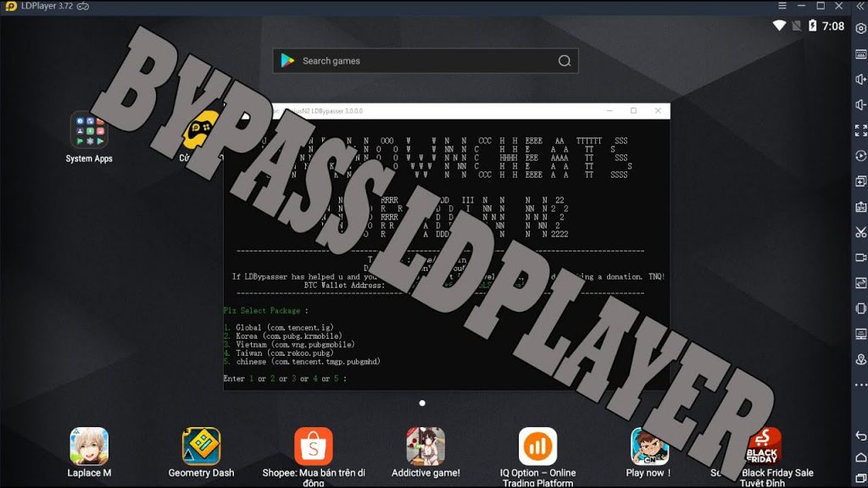
Task: Click the synchronizer icon below video recorder
Action: [x=861, y=283]
